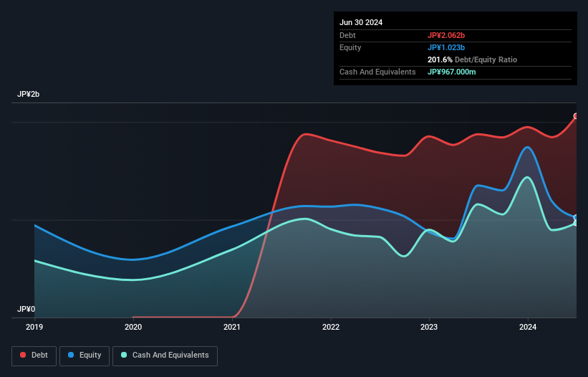Click the Jun 30 2024 tooltip date

coord(361,22)
